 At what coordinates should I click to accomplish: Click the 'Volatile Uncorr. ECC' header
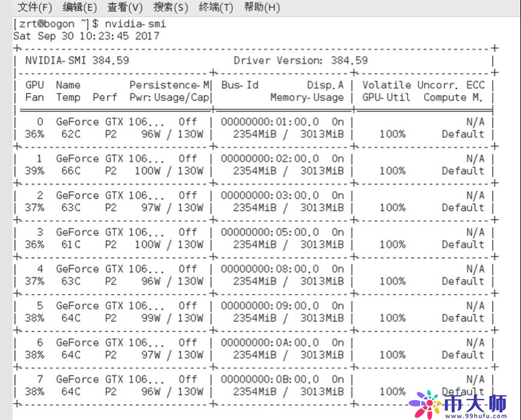tap(424, 85)
